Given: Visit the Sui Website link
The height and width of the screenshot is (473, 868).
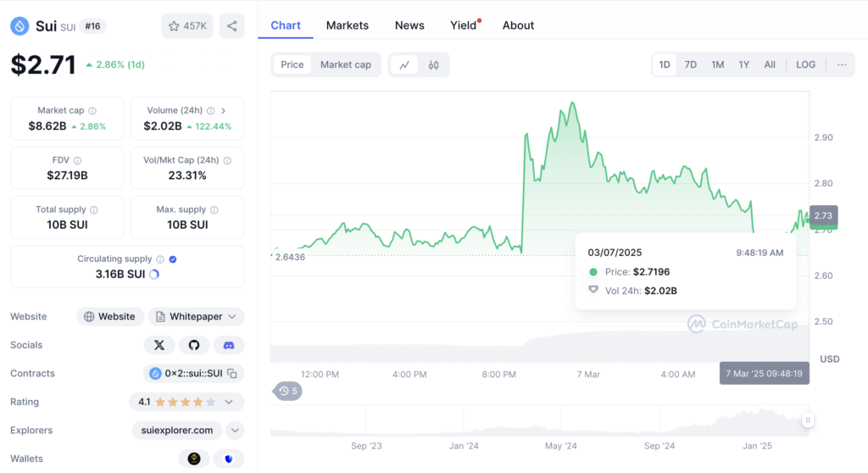Looking at the screenshot, I should pos(110,317).
